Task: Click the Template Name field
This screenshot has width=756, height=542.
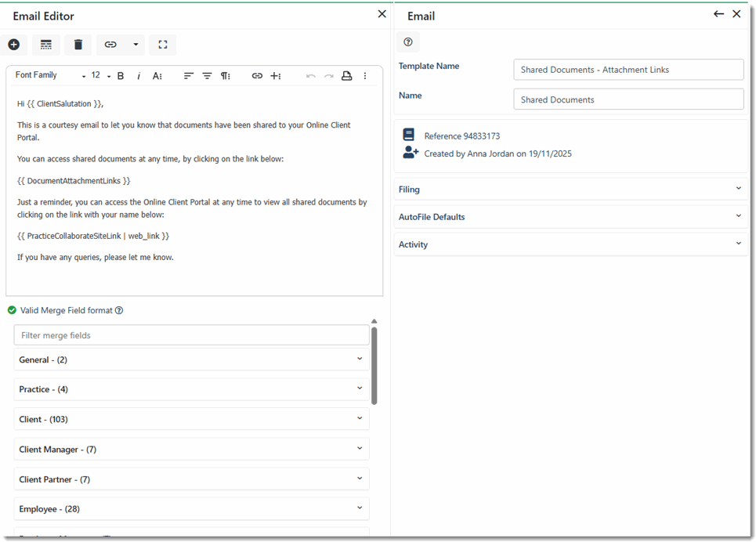Action: [x=628, y=70]
